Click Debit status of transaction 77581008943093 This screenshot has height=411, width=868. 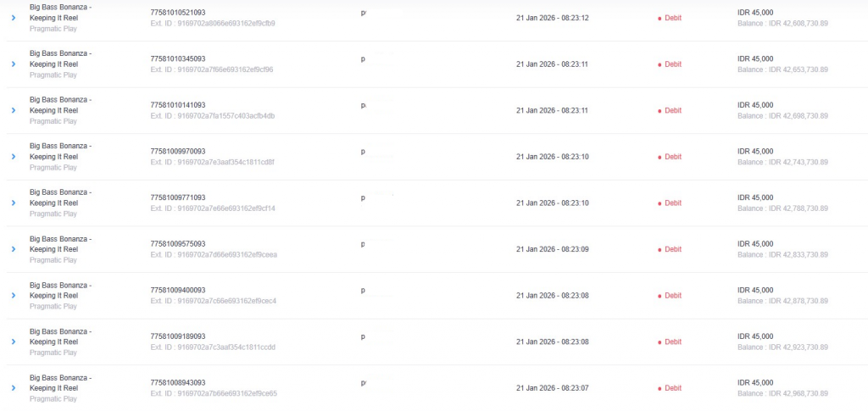(672, 388)
